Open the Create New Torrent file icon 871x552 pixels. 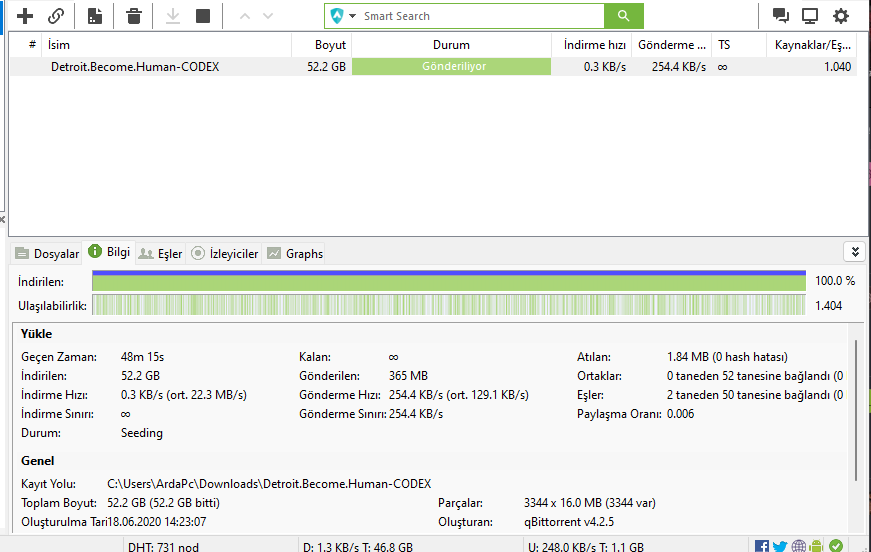point(95,16)
